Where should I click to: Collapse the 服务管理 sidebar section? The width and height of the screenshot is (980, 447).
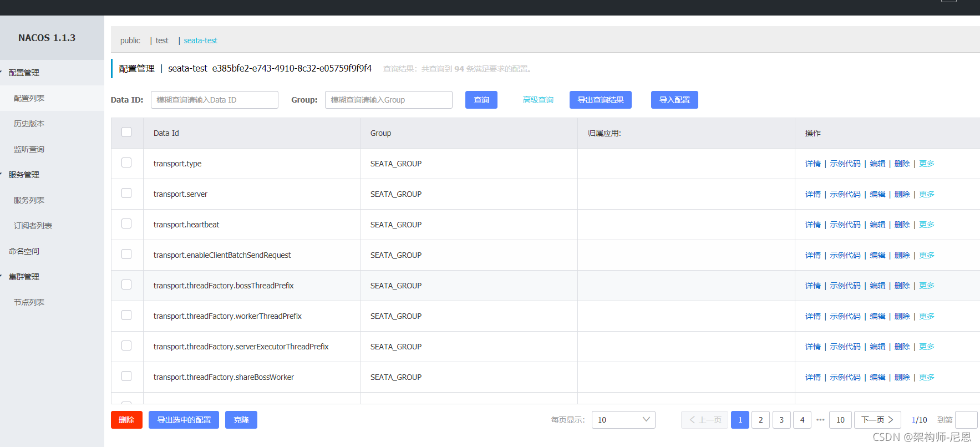click(x=24, y=175)
